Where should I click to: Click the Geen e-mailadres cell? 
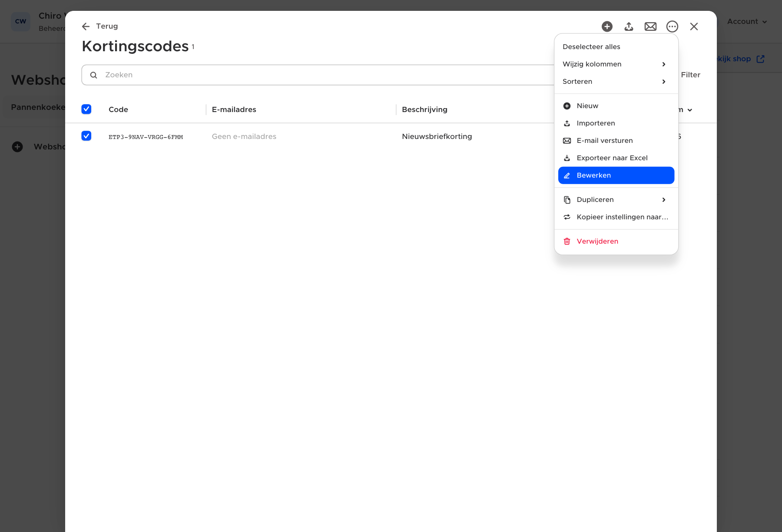[x=244, y=136]
